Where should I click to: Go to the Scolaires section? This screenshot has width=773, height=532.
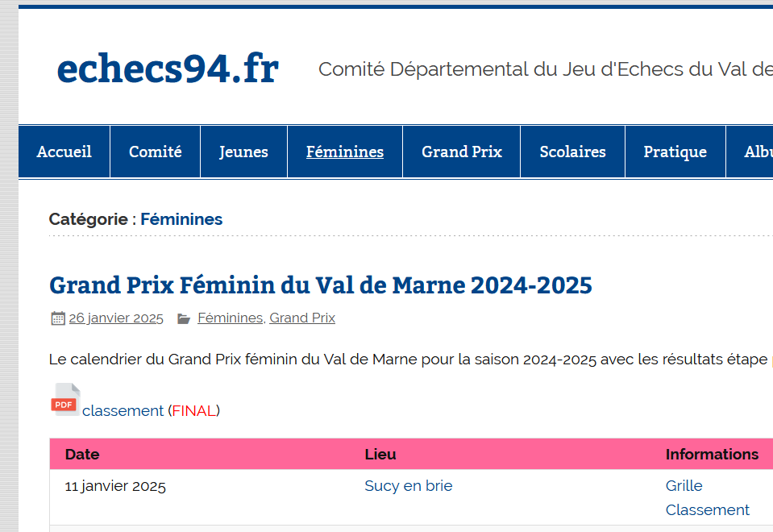572,151
